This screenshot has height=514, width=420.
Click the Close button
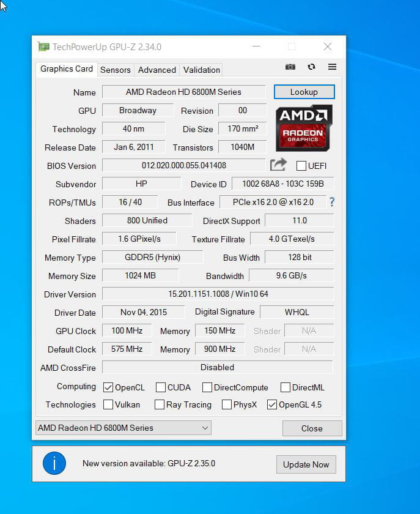[312, 428]
